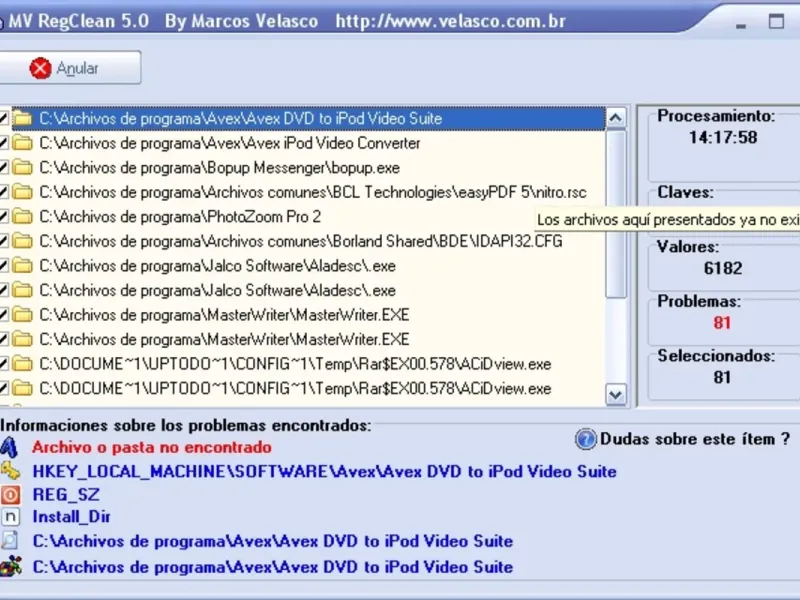Select the 'Borland Shared\BDE\IDAPI32.CFG' row
This screenshot has width=800, height=600.
[x=301, y=241]
